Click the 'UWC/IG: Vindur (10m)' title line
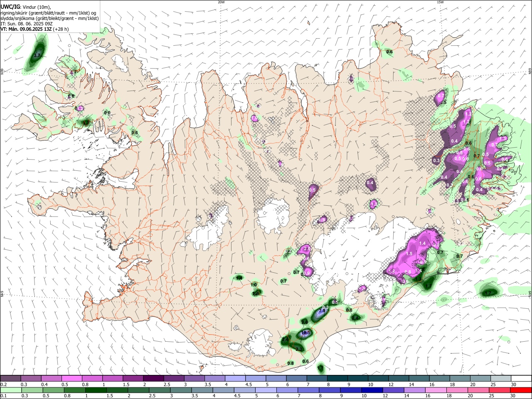 26,7
